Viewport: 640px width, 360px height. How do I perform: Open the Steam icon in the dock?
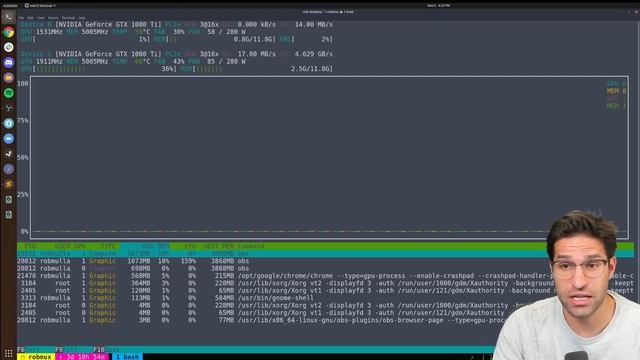point(9,154)
